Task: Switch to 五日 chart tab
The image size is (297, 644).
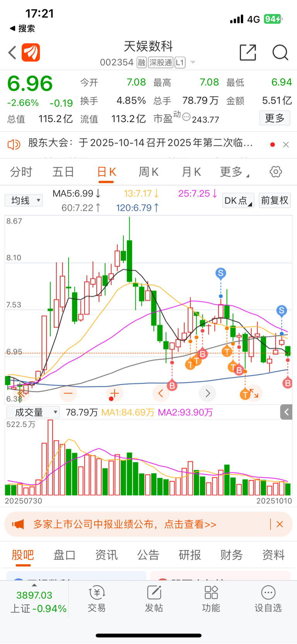Action: [63, 172]
